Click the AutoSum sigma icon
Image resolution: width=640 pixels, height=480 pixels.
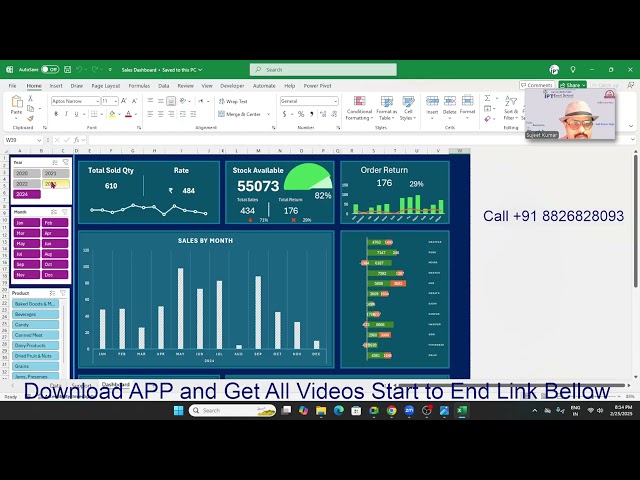point(487,98)
